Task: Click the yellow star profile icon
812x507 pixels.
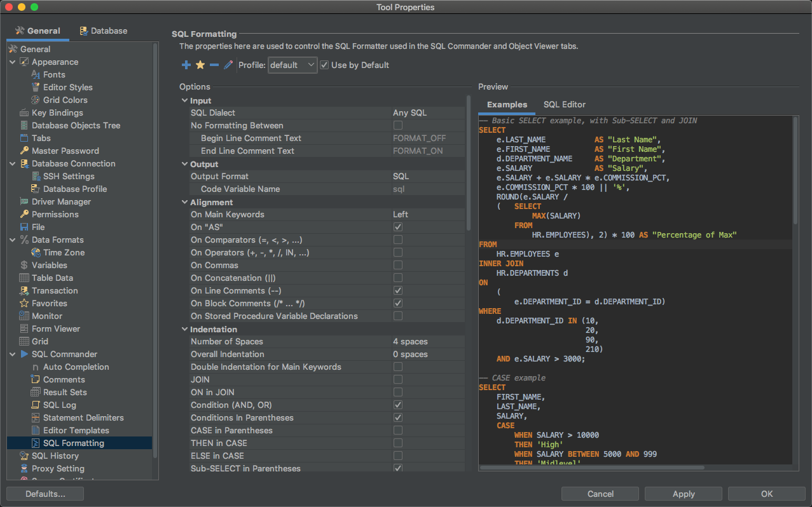Action: [x=200, y=65]
